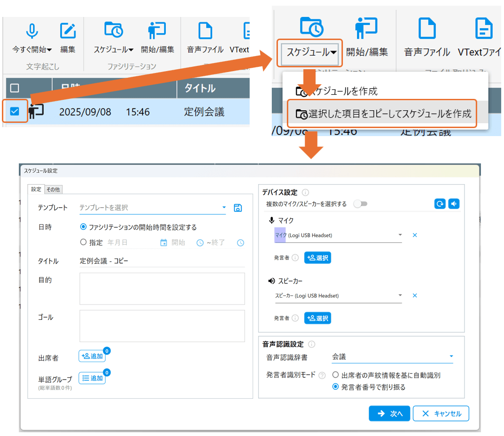Clear the スピーカー device with its X icon
504x436 pixels.
[x=415, y=296]
